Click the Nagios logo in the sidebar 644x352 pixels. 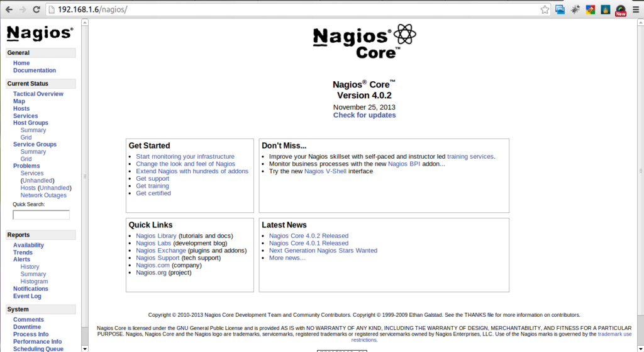pos(40,33)
